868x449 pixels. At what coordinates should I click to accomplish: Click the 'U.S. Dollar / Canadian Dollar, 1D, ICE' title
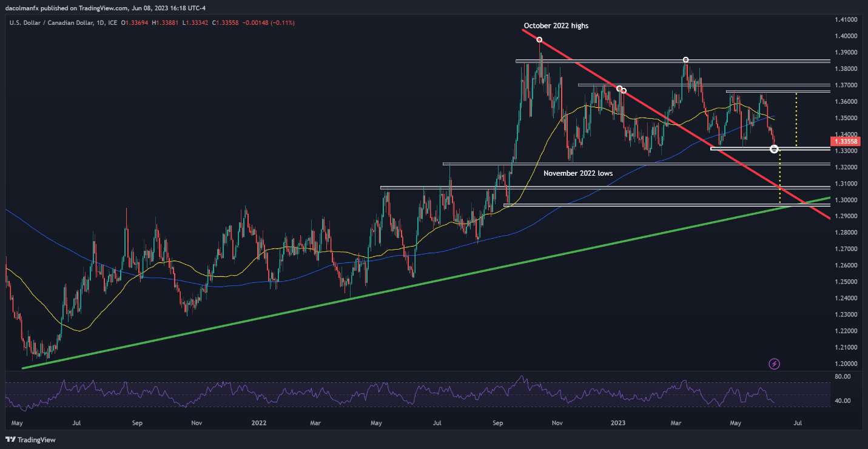pos(64,23)
